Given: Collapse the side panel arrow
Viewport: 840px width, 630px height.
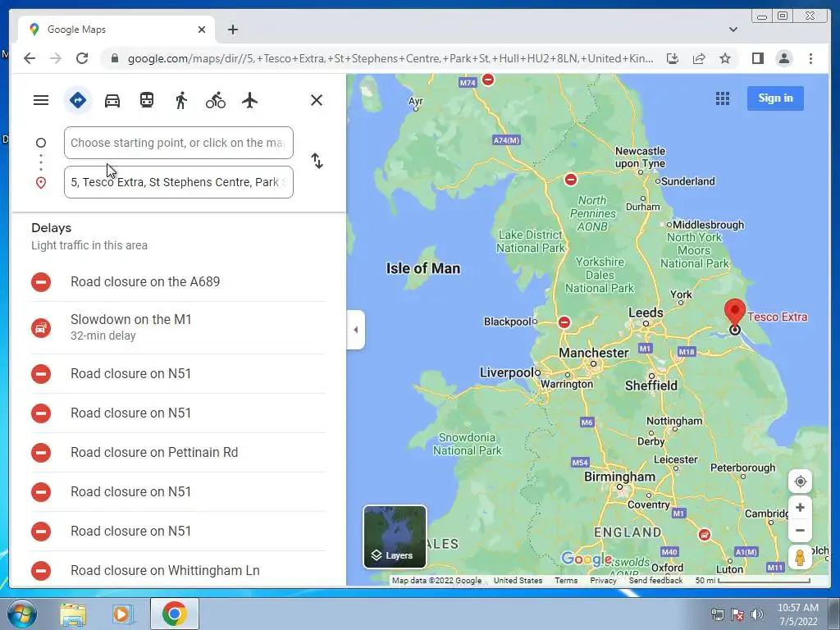Looking at the screenshot, I should [356, 330].
